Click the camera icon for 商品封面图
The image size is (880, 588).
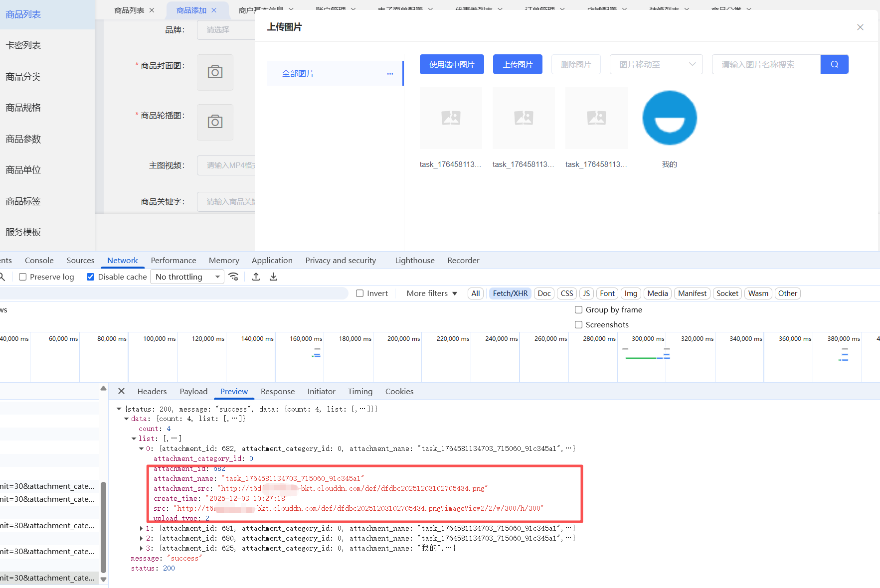[215, 72]
